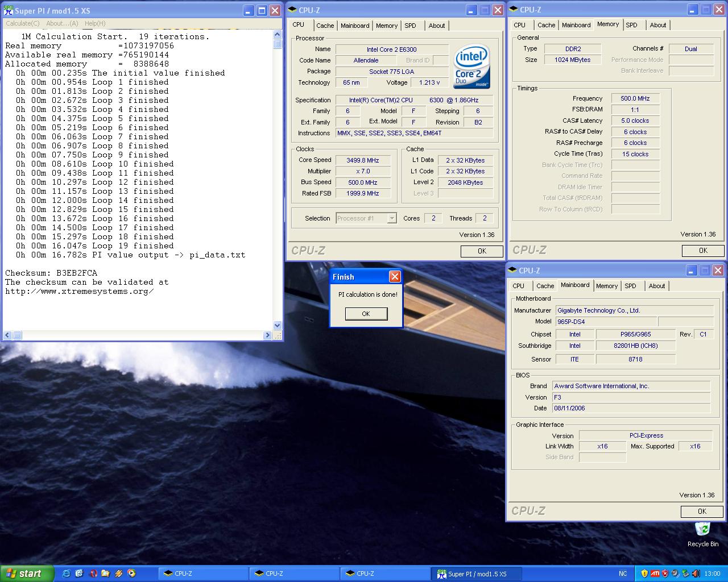Open About tab in the CPU-tab CPU-Z window
Image resolution: width=728 pixels, height=582 pixels.
click(x=437, y=26)
